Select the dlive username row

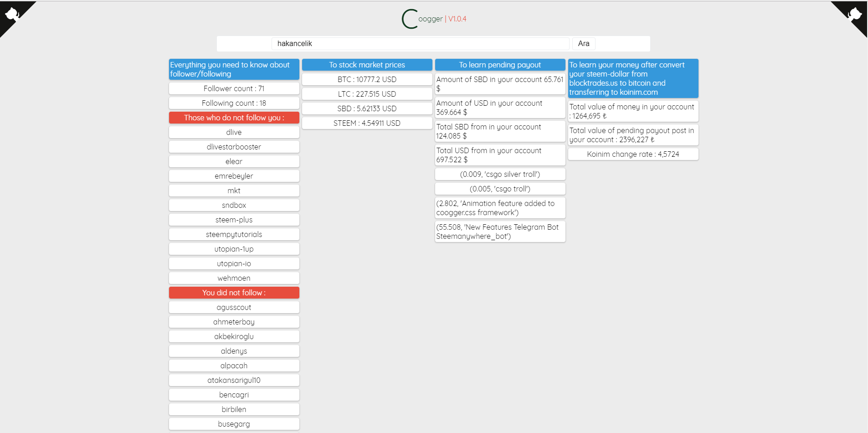pyautogui.click(x=234, y=132)
